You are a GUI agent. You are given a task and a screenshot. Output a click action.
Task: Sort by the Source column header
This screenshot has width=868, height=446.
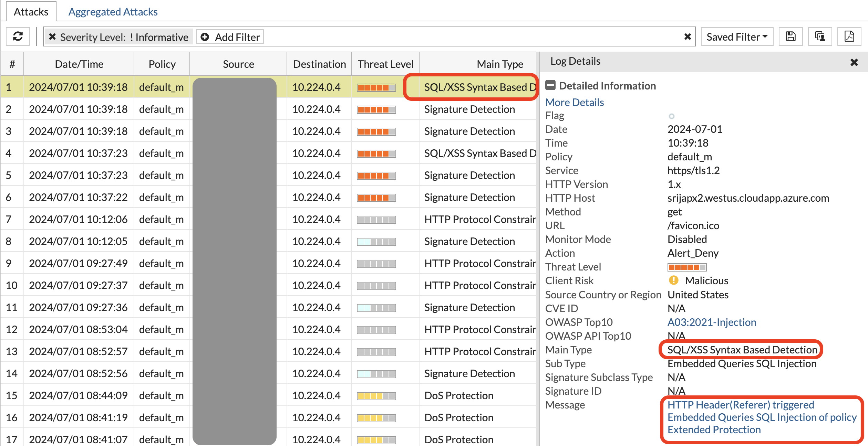click(238, 64)
